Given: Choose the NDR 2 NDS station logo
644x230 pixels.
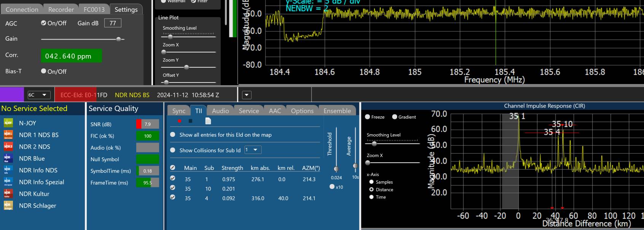Looking at the screenshot, I should 8,146.
